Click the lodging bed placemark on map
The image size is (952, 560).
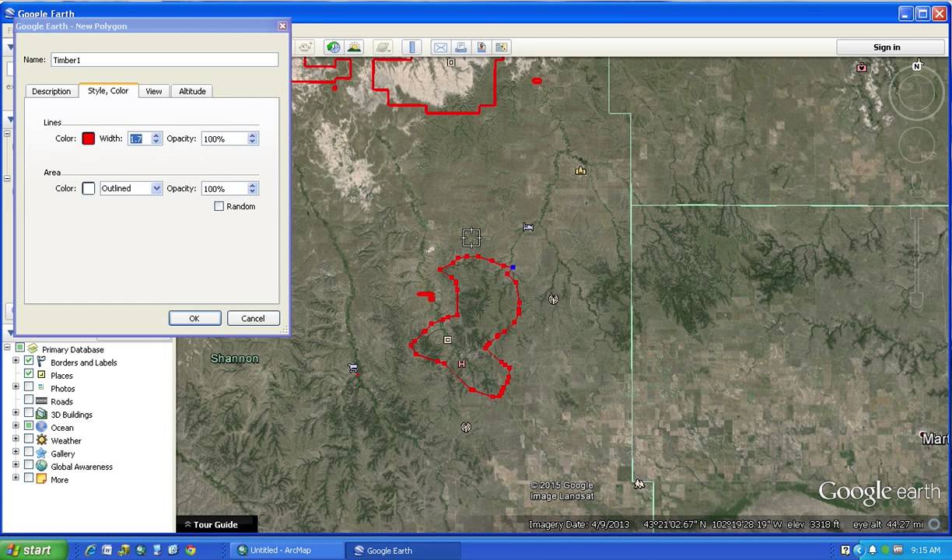(x=528, y=227)
